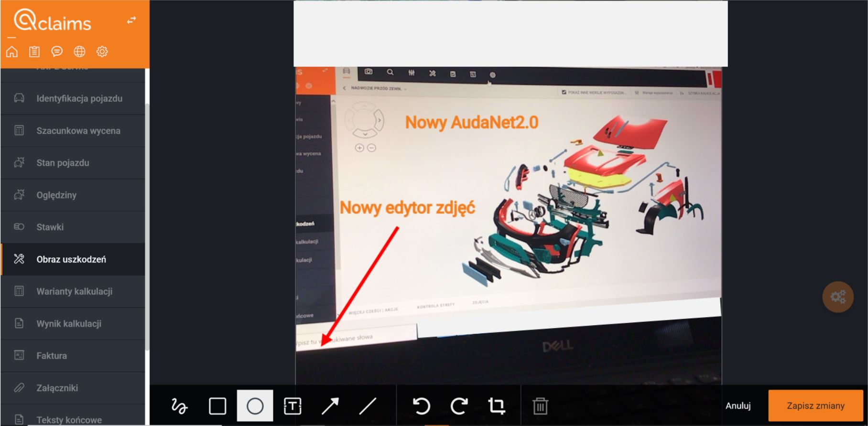
Task: Cancel editing with Anuluj
Action: 738,406
